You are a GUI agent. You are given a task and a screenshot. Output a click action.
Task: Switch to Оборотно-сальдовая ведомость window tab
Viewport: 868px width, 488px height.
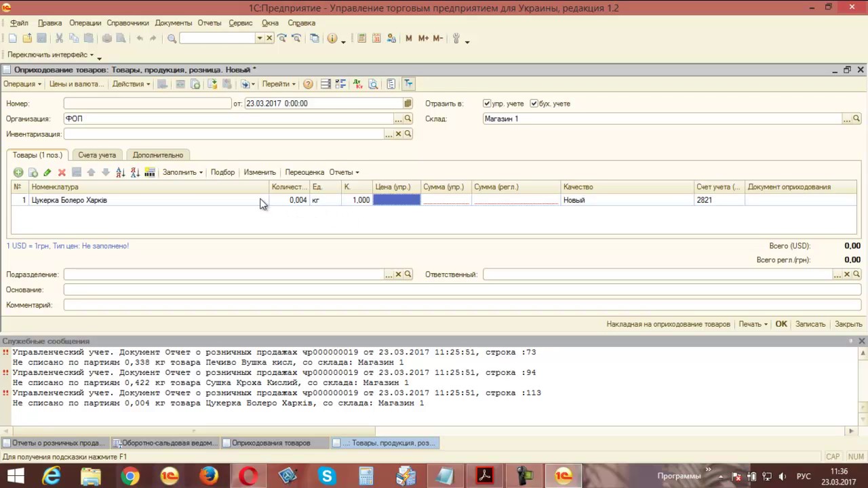pyautogui.click(x=166, y=443)
